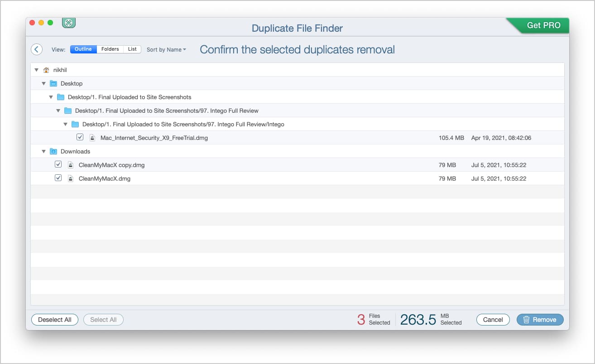The image size is (595, 364).
Task: Collapse the nikhil home tree node
Action: [36, 70]
